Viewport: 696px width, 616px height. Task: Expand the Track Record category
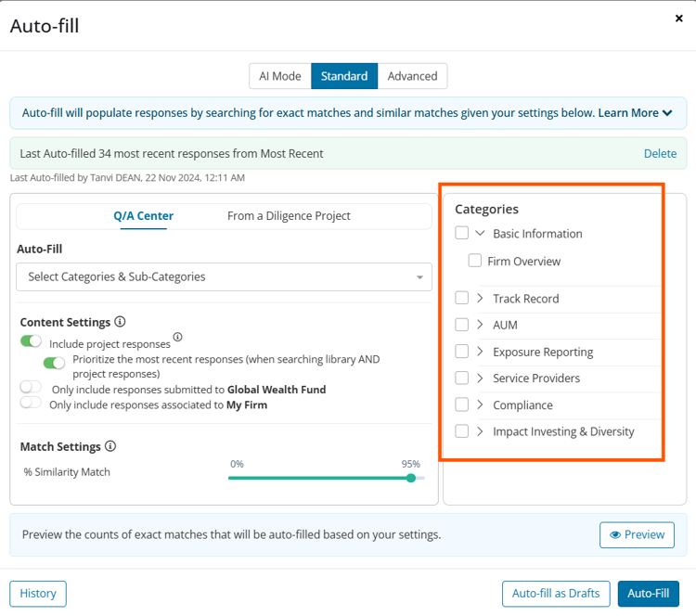(480, 298)
